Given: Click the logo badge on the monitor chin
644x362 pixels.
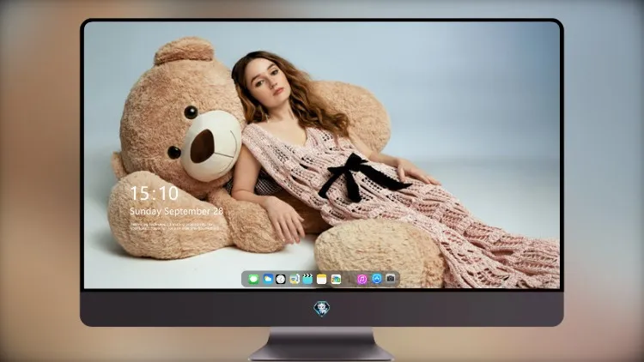Looking at the screenshot, I should 322,309.
